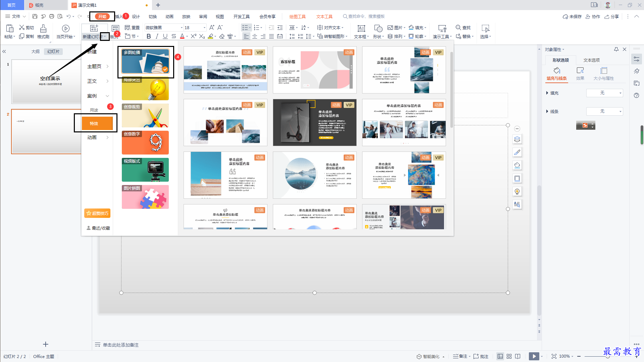Start slideshow from current slide icon

click(66, 28)
